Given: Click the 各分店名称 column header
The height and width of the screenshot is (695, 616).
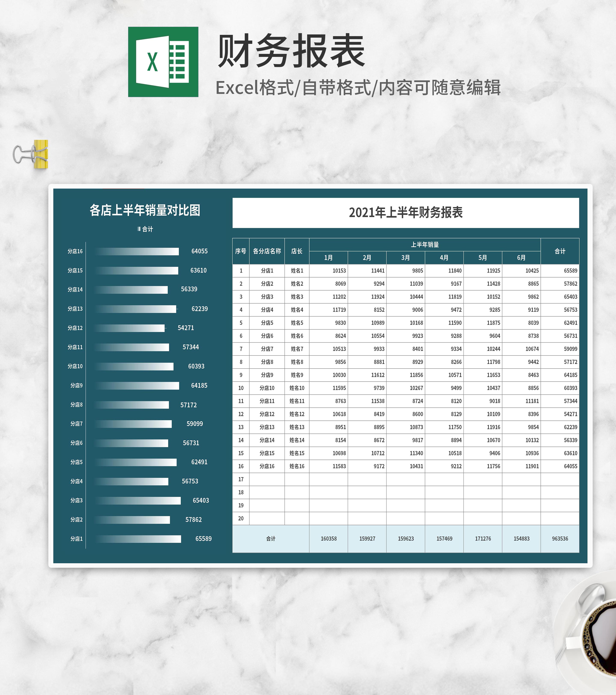Looking at the screenshot, I should click(267, 251).
